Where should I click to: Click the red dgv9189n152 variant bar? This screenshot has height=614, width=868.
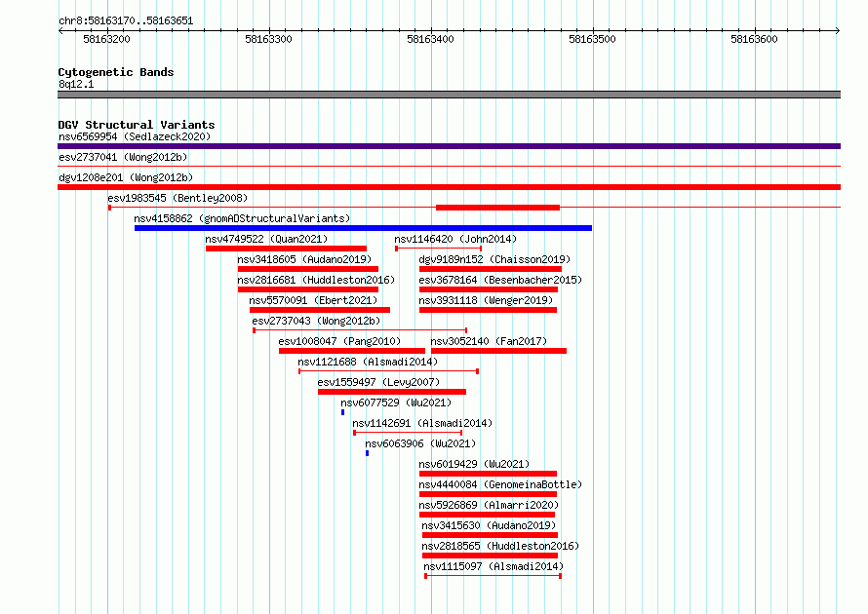[490, 269]
